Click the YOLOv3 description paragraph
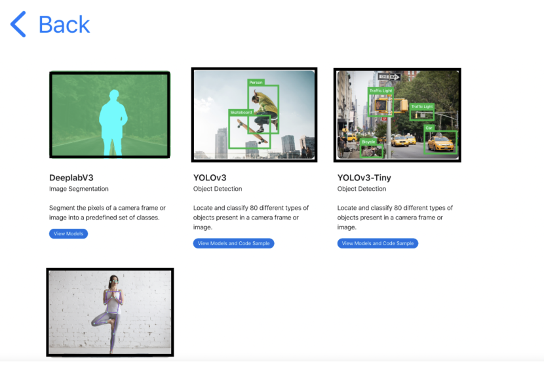Screen dimensions: 544x392 coord(251,218)
